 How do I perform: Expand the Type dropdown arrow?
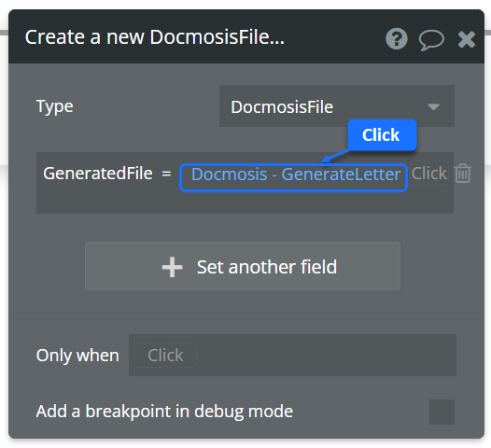[x=433, y=107]
